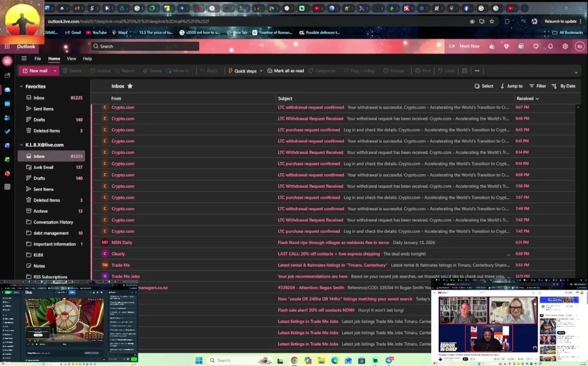
Task: Switch to the Home ribbon tab
Action: click(54, 58)
